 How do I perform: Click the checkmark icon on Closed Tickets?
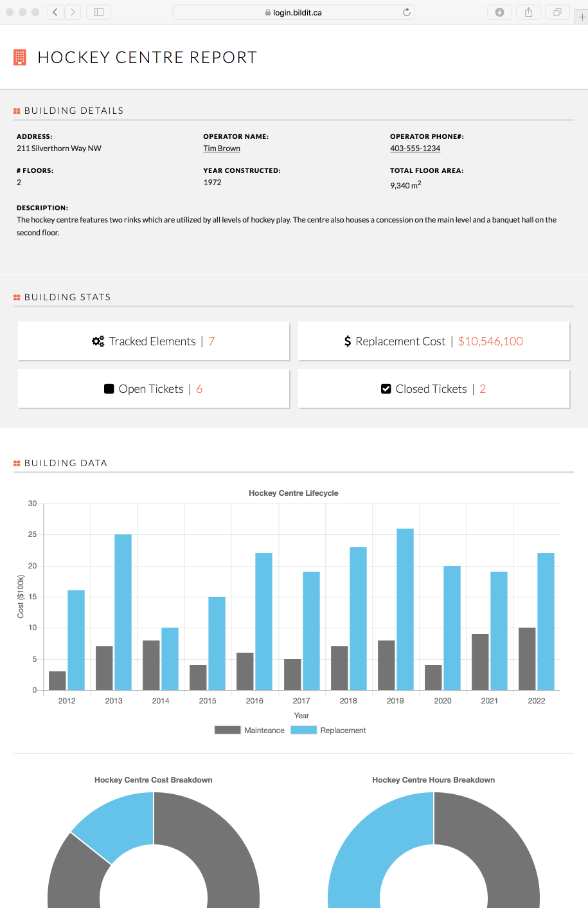coord(386,389)
